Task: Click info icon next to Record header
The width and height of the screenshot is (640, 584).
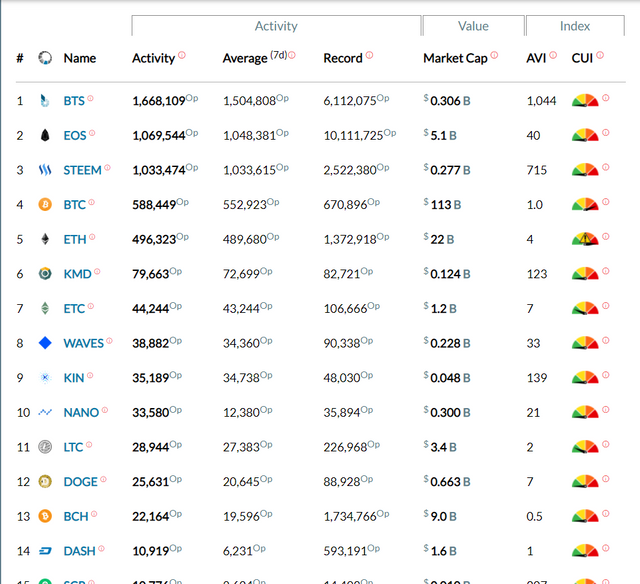Action: (369, 55)
